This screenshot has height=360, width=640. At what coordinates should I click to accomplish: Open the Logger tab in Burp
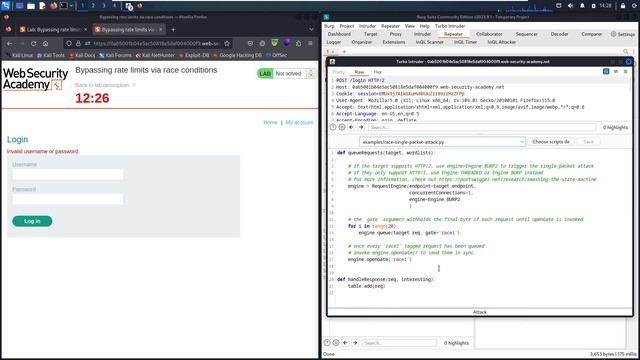[333, 42]
